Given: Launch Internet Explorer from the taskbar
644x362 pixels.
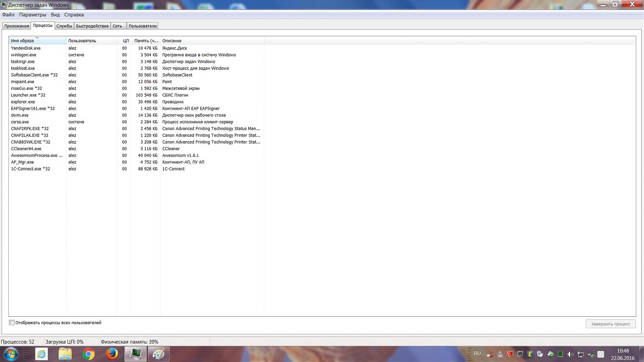Looking at the screenshot, I should 41,354.
